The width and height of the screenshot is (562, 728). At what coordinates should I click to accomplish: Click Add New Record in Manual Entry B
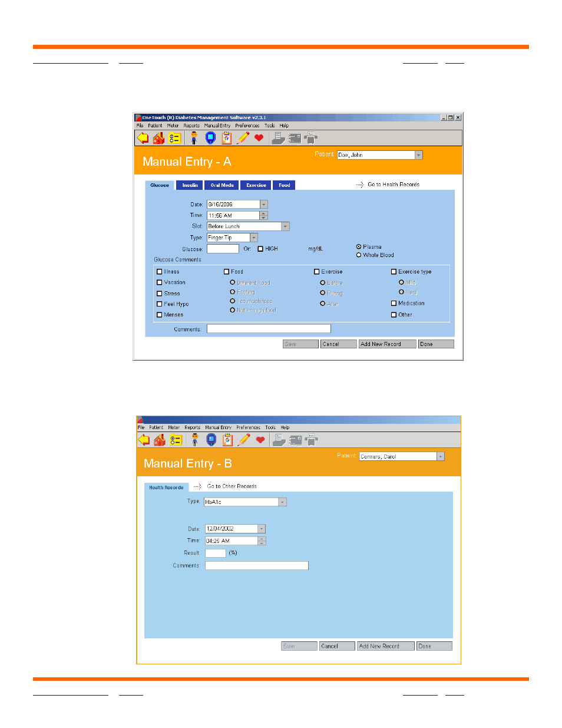(x=386, y=646)
